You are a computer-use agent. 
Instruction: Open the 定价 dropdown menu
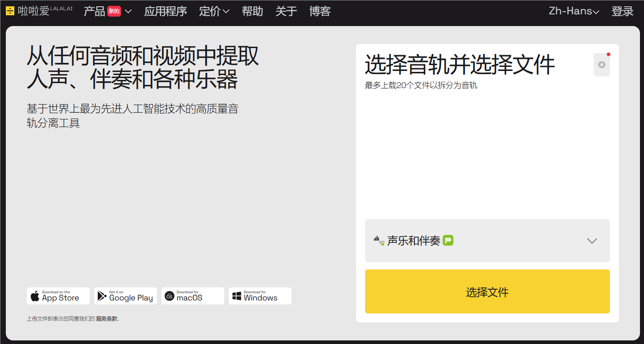tap(214, 11)
